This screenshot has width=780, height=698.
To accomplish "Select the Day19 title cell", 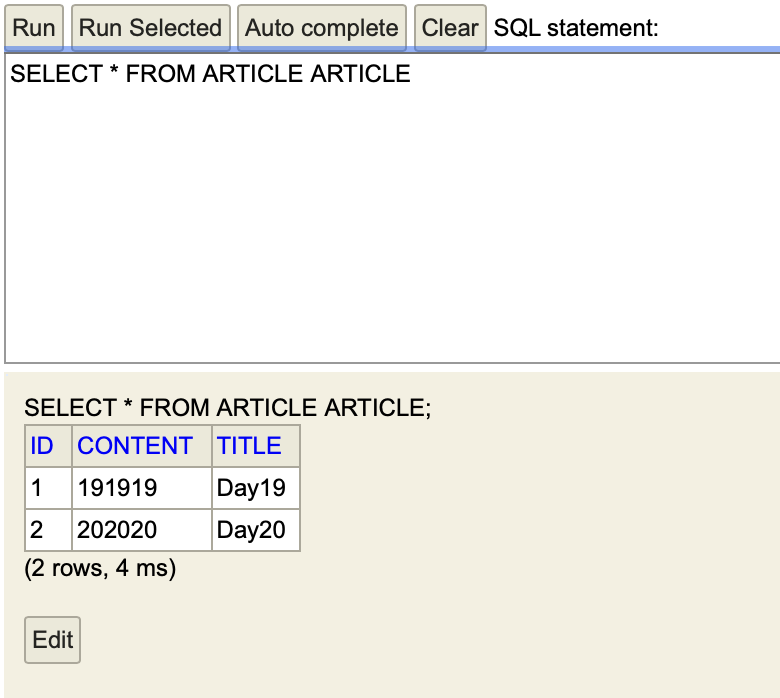I will (x=256, y=488).
